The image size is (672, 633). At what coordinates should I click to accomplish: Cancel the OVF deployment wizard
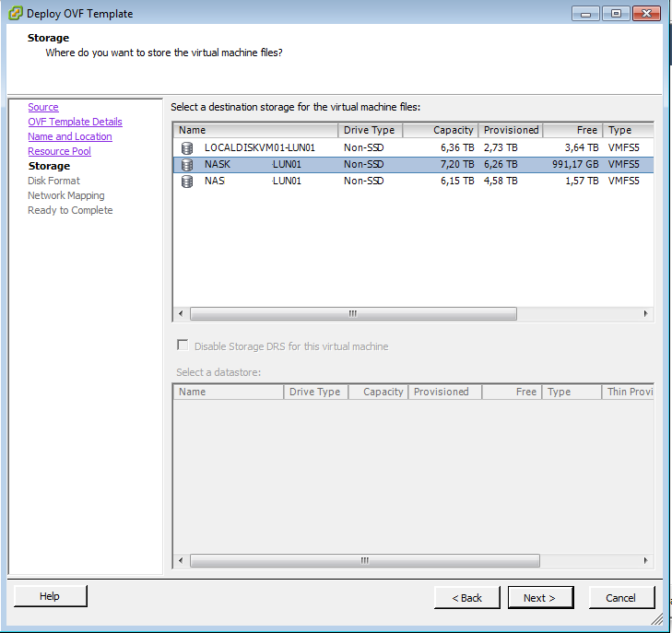click(621, 597)
